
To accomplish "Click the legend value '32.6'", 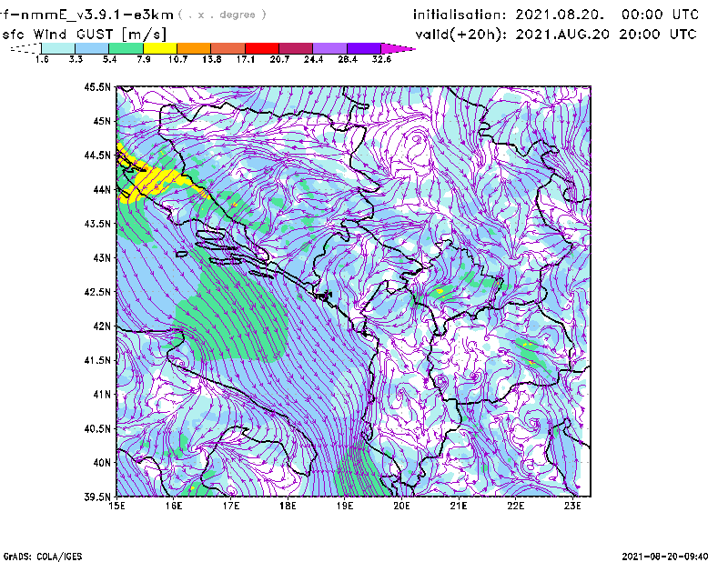I will point(381,59).
